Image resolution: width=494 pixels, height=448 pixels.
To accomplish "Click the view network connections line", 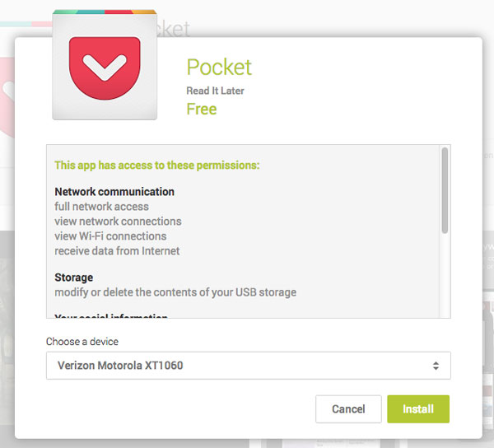I will pyautogui.click(x=118, y=222).
